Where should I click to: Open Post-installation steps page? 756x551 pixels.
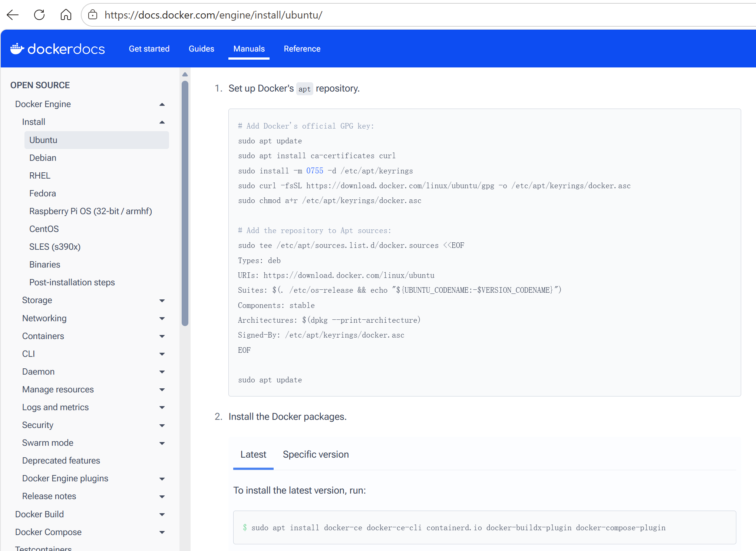click(x=72, y=282)
